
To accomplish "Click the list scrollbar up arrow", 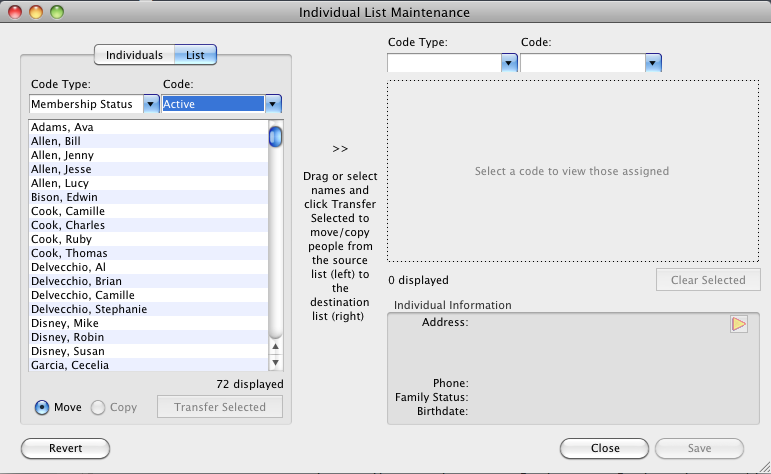I will [275, 347].
